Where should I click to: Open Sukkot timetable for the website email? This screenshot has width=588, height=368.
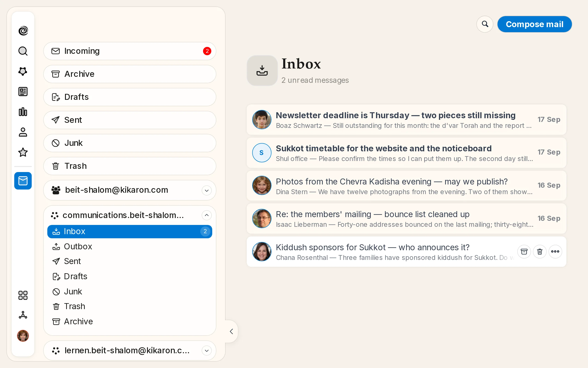(x=406, y=152)
